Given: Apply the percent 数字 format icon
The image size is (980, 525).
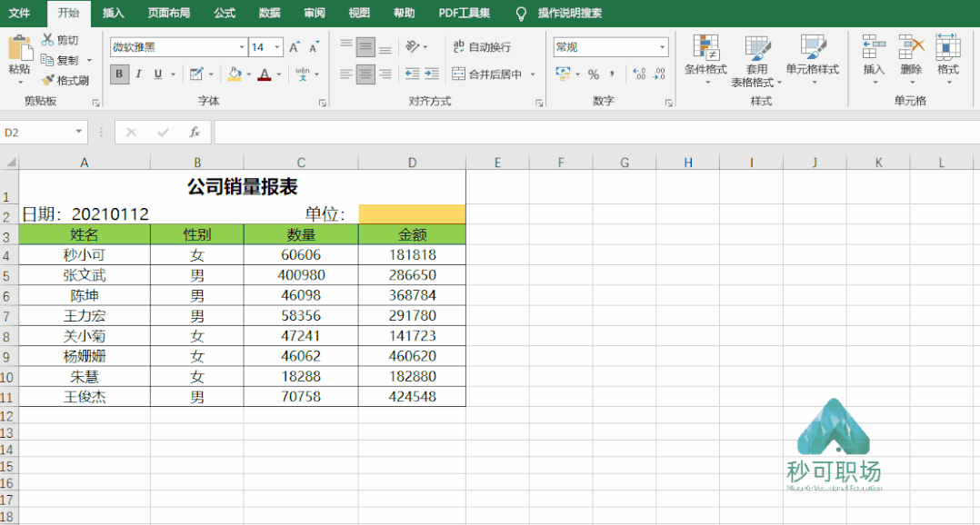Looking at the screenshot, I should coord(595,74).
